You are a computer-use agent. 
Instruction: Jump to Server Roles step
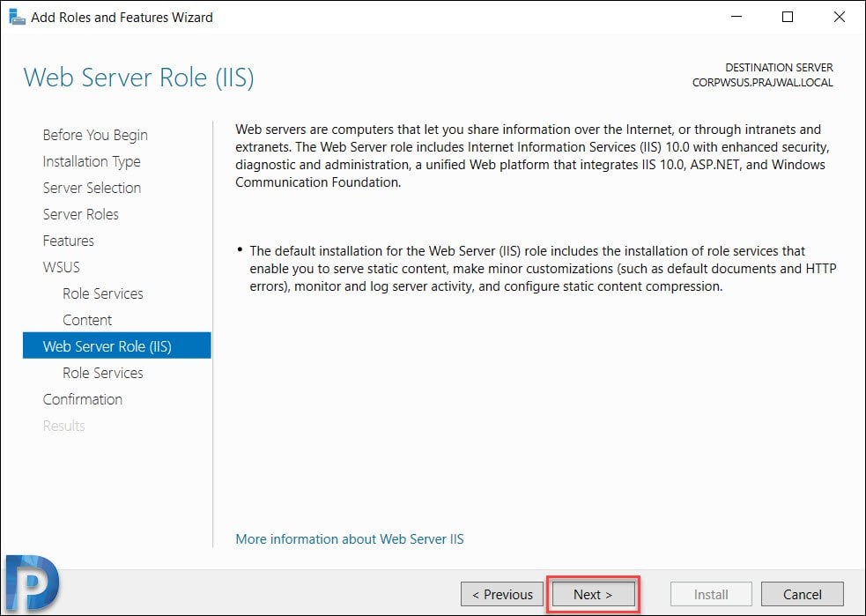tap(81, 214)
